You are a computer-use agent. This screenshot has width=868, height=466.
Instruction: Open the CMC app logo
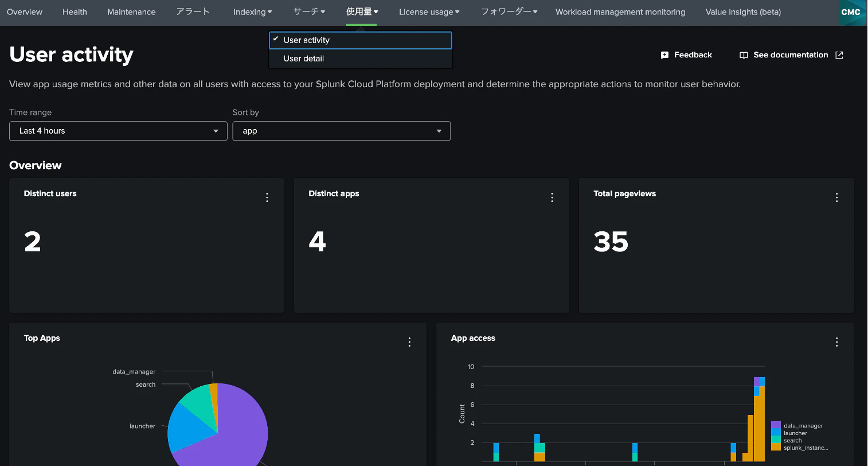[x=852, y=13]
